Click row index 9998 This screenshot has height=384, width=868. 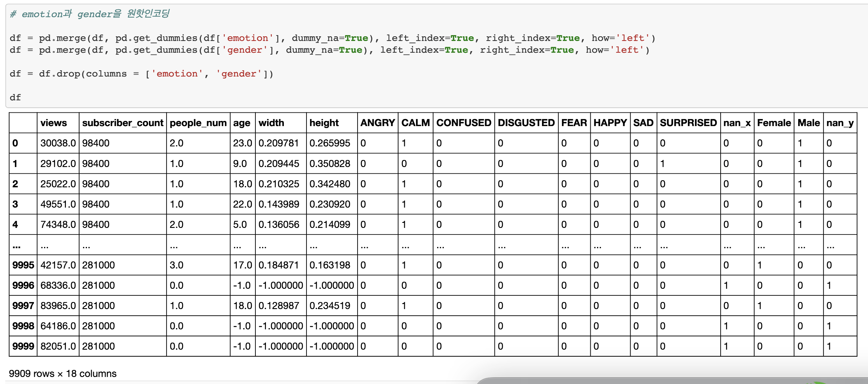(x=23, y=326)
